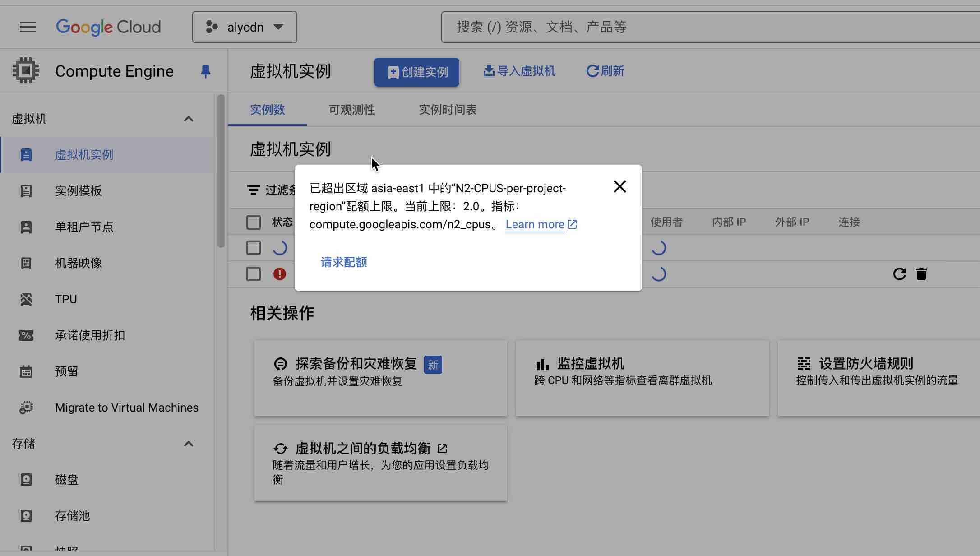Viewport: 980px width, 556px height.
Task: Click the retry icon in error row
Action: (900, 274)
